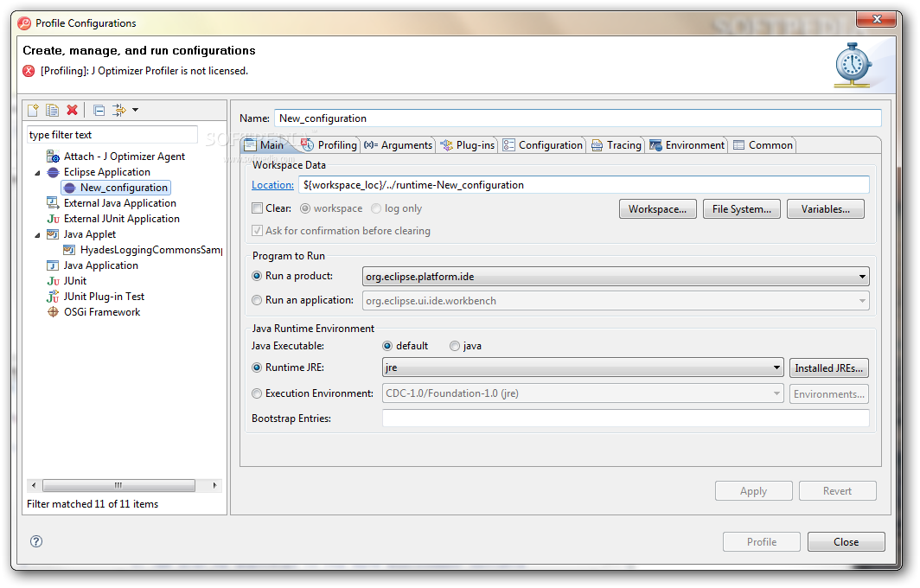Click the Apply button

pos(753,490)
